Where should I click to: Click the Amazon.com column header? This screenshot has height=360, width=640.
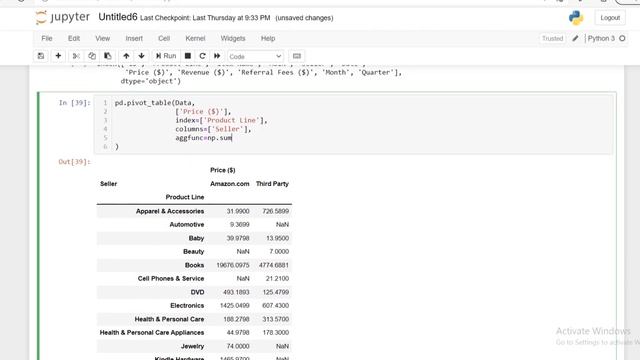click(229, 184)
